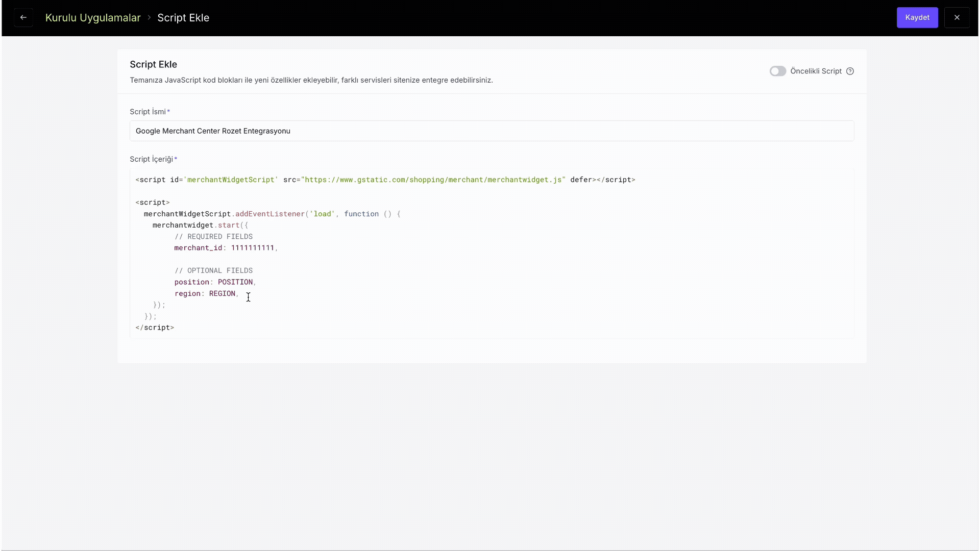
Task: Save the script with Kaydet button
Action: 917,17
